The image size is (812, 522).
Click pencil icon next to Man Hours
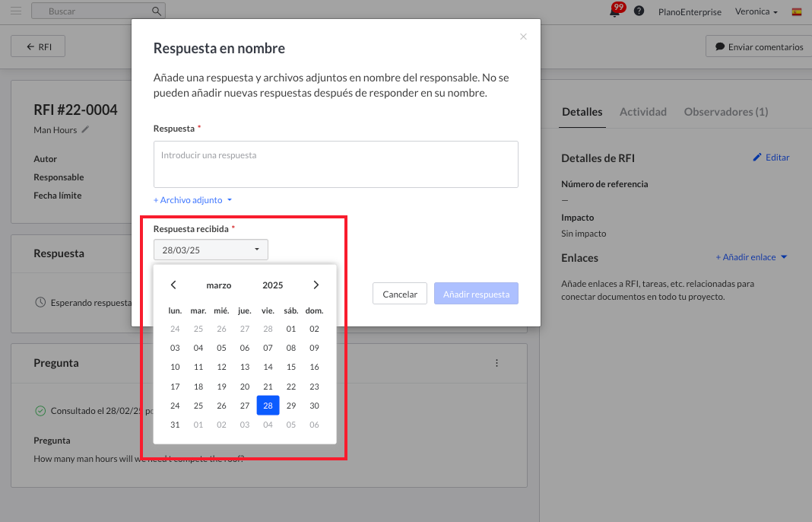coord(86,130)
